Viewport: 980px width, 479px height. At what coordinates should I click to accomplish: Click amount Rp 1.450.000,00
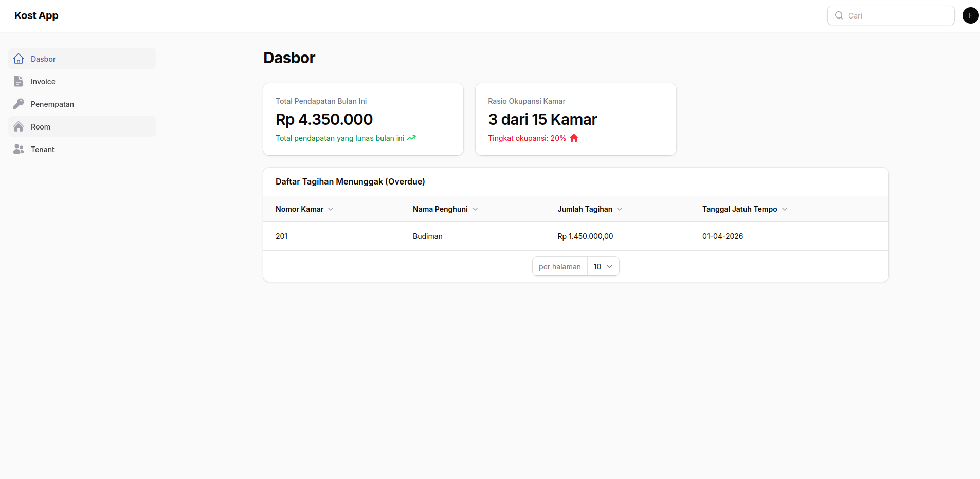[x=585, y=236]
